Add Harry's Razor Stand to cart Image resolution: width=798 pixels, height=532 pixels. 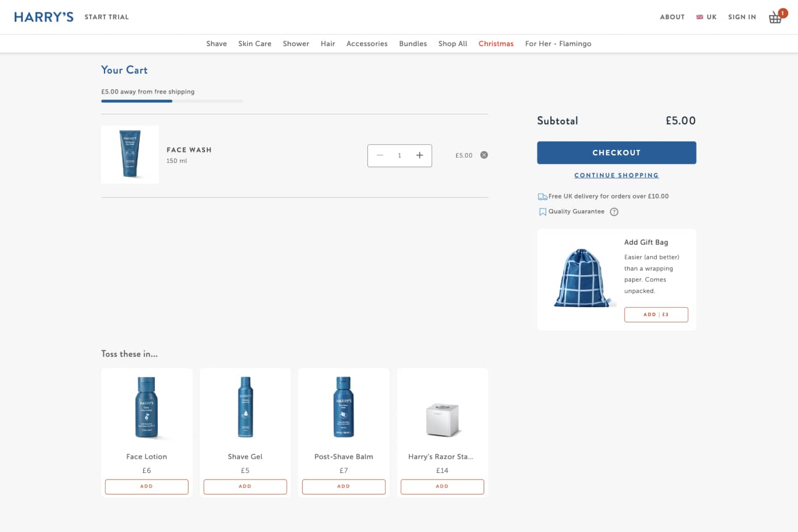point(442,486)
